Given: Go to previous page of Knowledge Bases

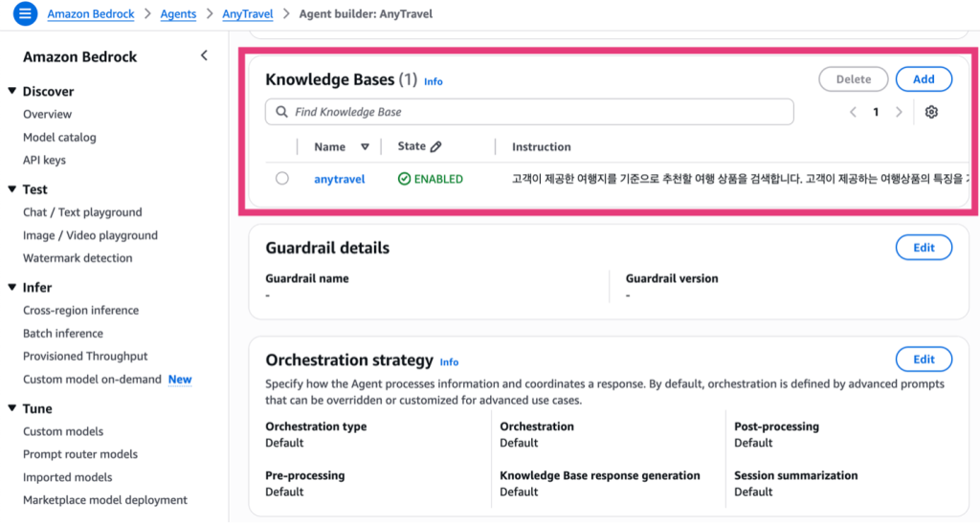Looking at the screenshot, I should pos(853,112).
